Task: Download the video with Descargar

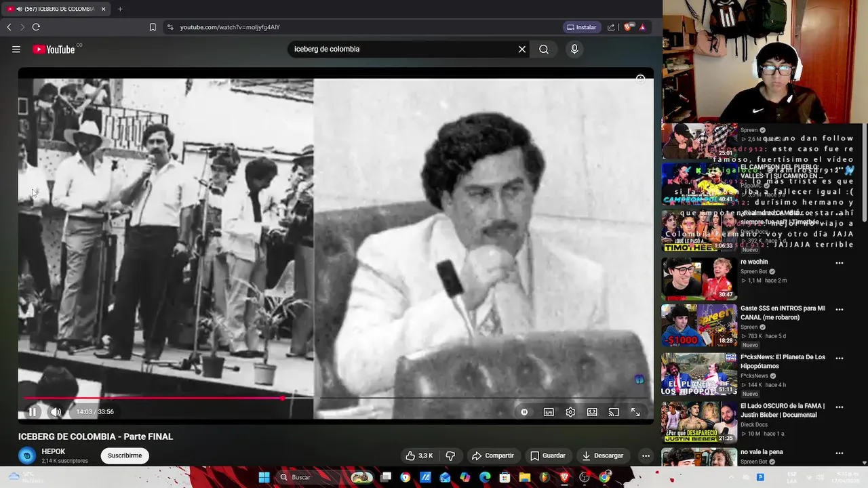Action: 603,455
